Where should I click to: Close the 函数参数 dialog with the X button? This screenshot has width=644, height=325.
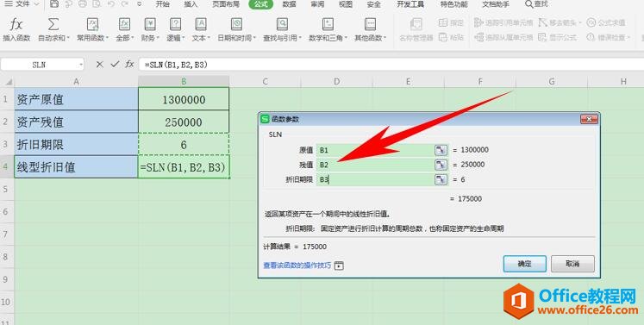coord(589,119)
